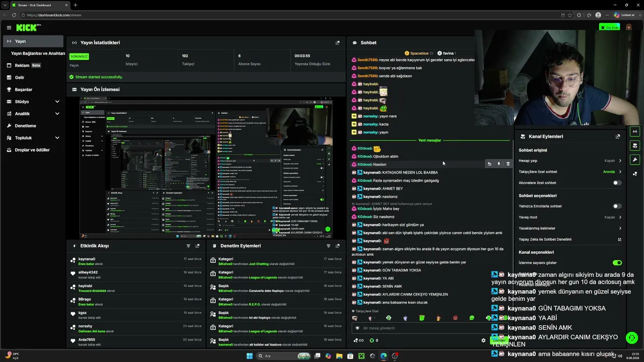Click the Takipçi count 192
This screenshot has height=362, width=644.
(185, 56)
